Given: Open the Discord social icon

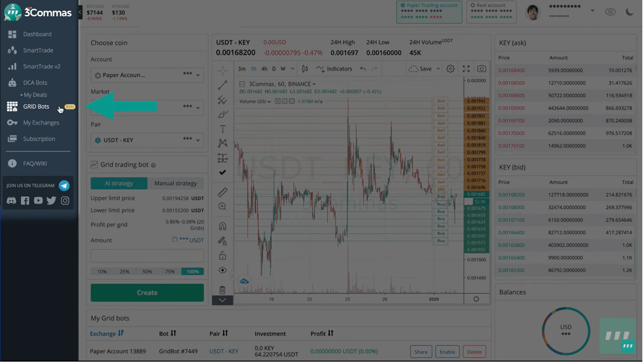Looking at the screenshot, I should [x=11, y=201].
